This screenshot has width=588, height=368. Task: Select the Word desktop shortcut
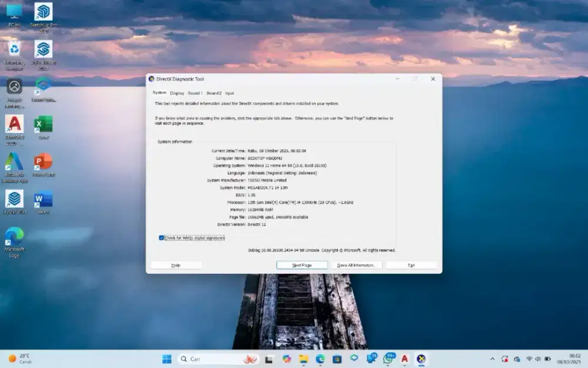[43, 200]
